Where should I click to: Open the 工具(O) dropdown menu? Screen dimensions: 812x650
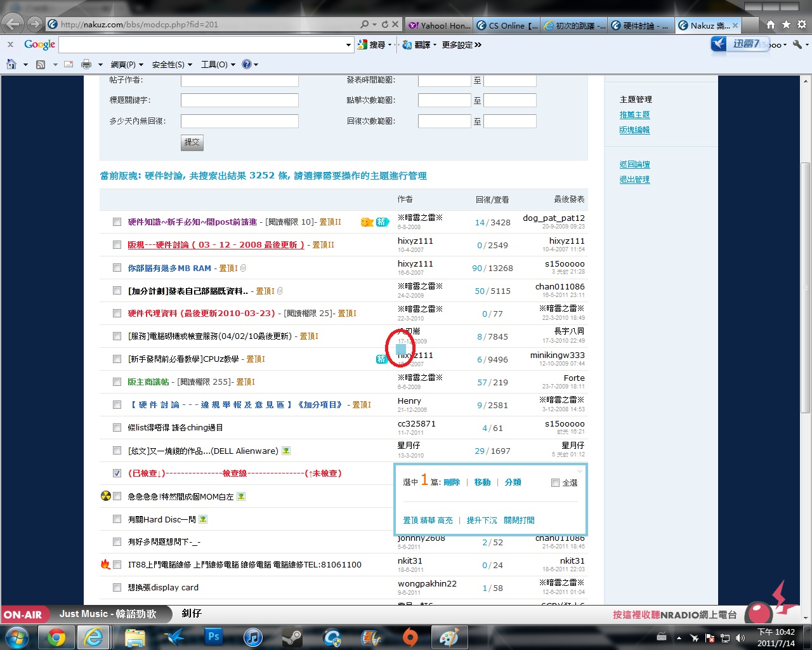218,64
